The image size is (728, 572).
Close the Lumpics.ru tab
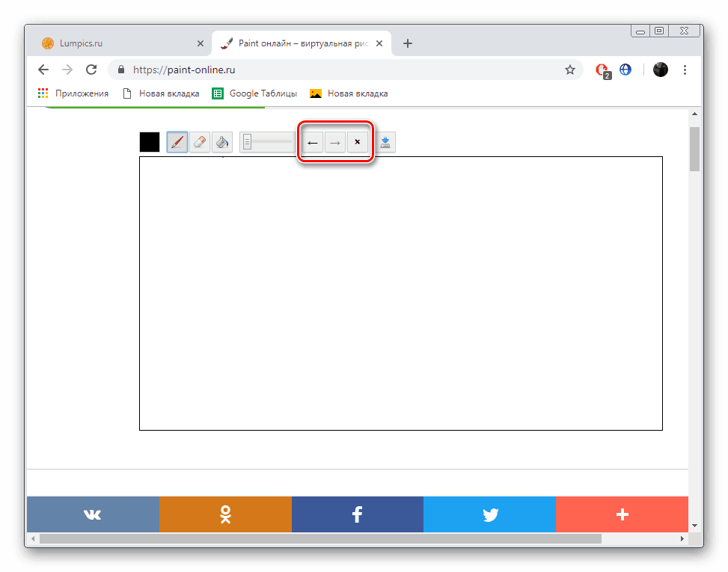[x=200, y=43]
